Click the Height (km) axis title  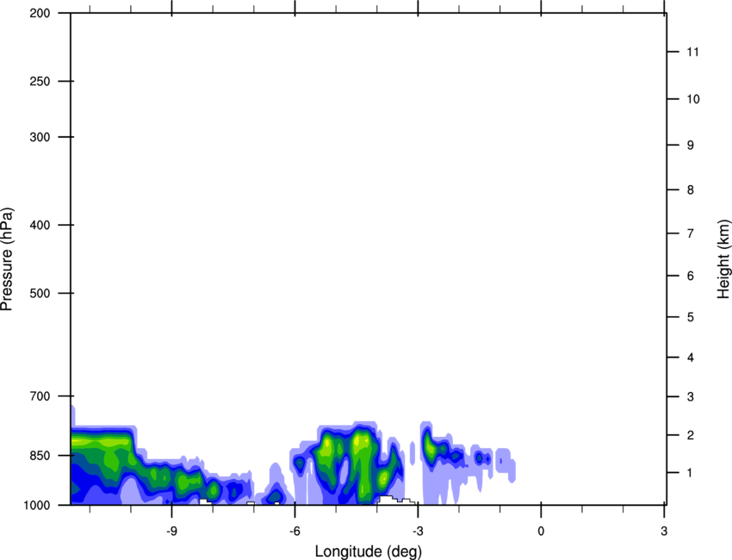[723, 259]
